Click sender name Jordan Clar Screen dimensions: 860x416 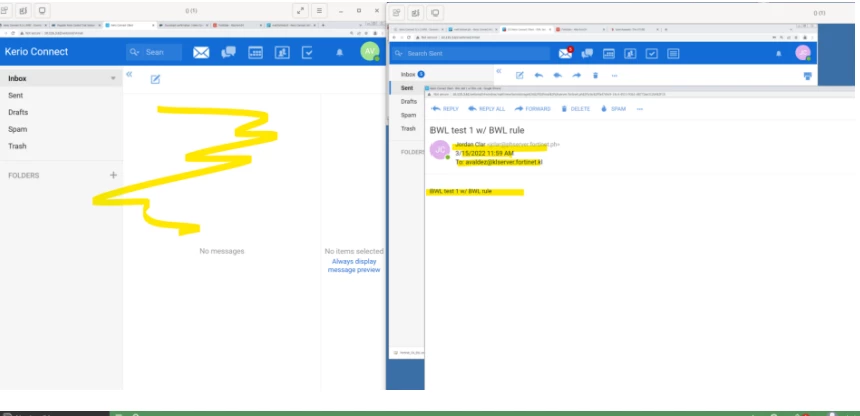coord(471,144)
